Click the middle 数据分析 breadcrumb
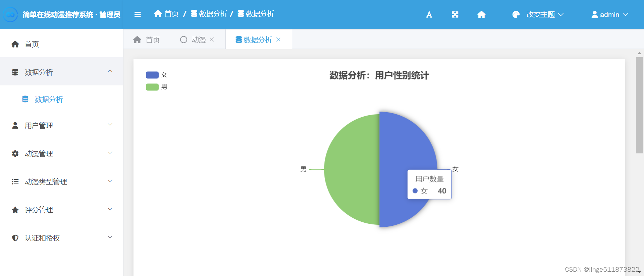 [x=209, y=13]
